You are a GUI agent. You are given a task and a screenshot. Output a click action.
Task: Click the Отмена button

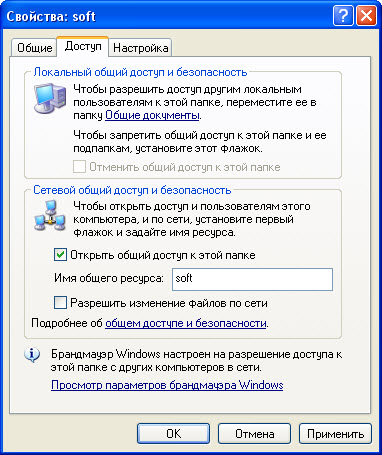[255, 434]
